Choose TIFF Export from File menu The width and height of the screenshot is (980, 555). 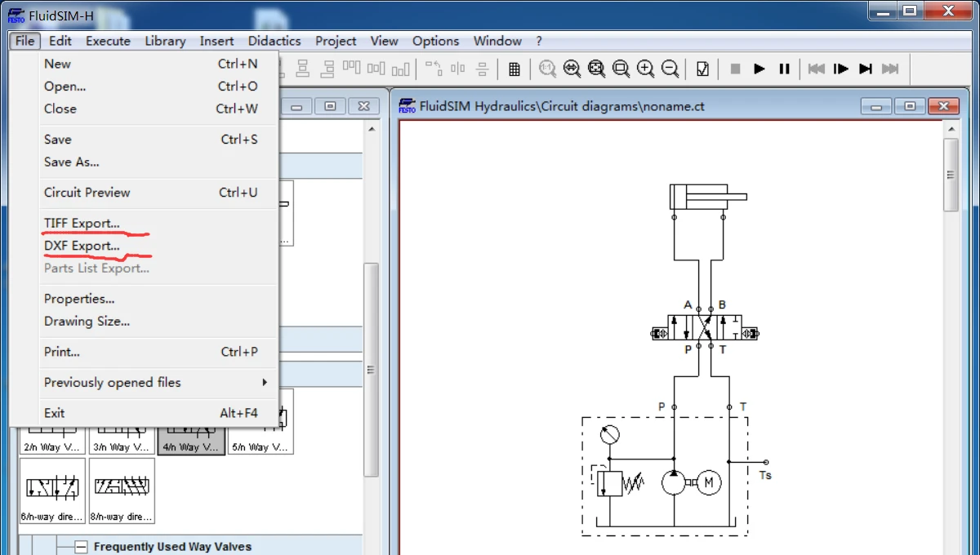82,223
